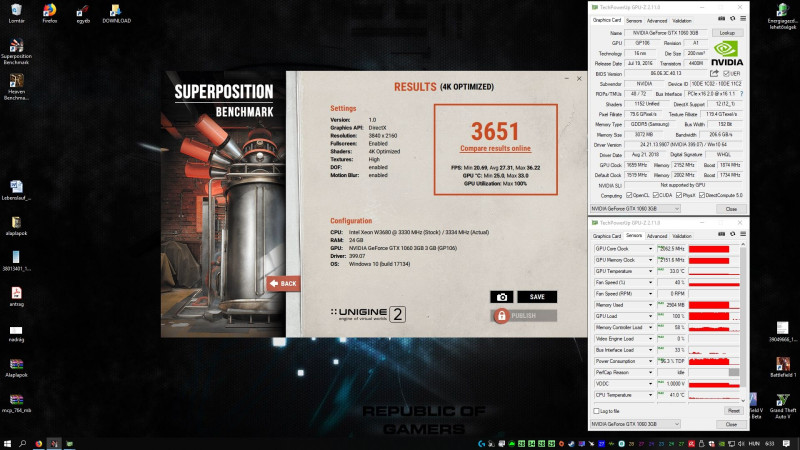Screen dimensions: 800x450
Task: Expand the GPU Load sensor dropdown
Action: pyautogui.click(x=651, y=316)
